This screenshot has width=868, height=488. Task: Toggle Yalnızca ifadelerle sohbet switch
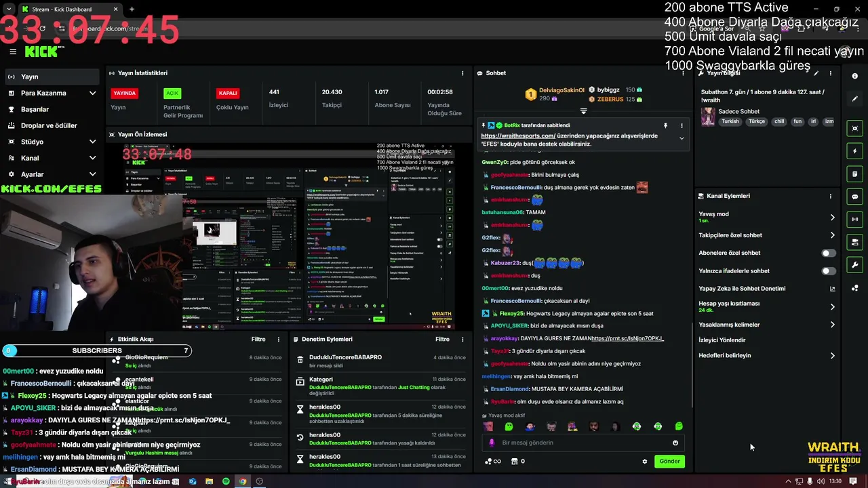coord(829,271)
